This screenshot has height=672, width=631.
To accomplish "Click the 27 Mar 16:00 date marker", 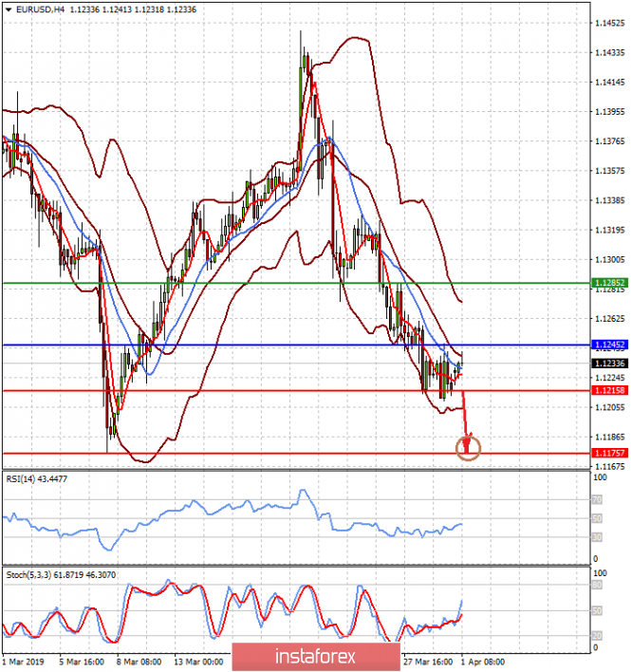I will click(428, 663).
